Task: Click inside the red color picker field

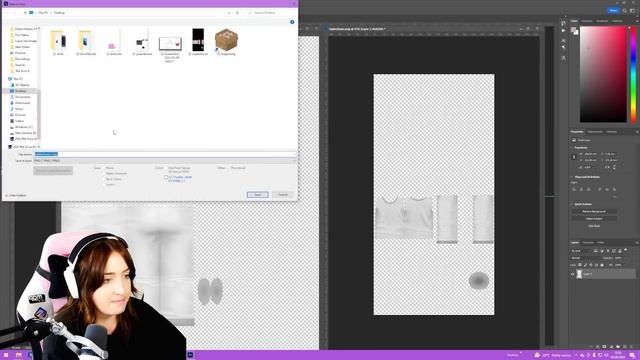Action: [x=603, y=74]
